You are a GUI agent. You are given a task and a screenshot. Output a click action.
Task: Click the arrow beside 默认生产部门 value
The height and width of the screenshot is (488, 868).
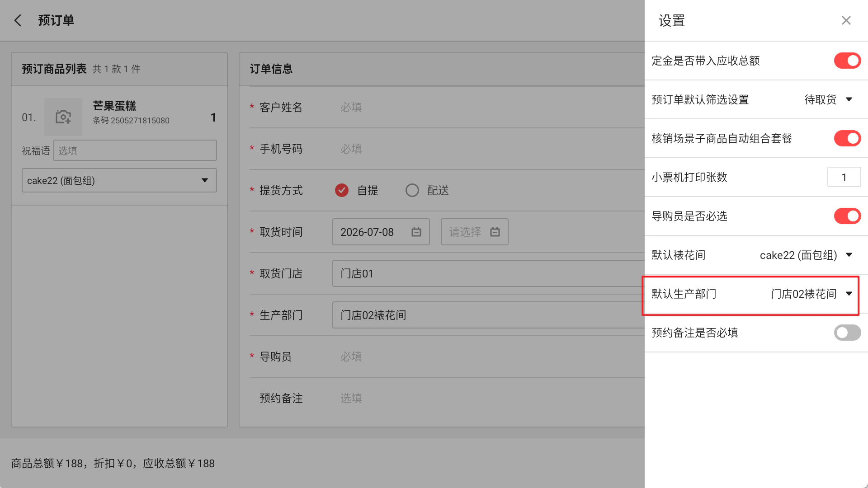(849, 294)
